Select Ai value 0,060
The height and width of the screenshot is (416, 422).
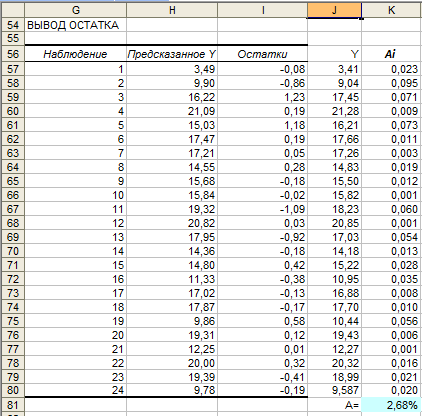point(392,209)
